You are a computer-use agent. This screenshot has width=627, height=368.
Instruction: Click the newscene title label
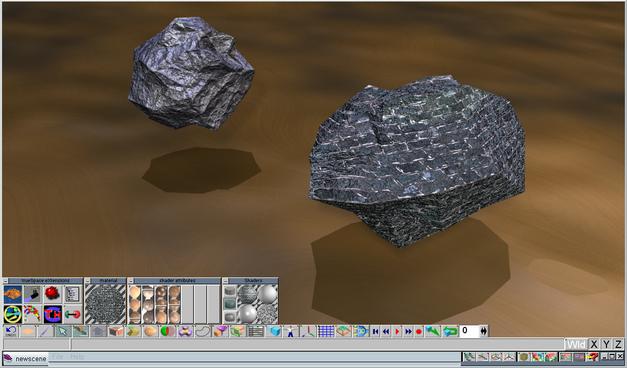pos(31,358)
